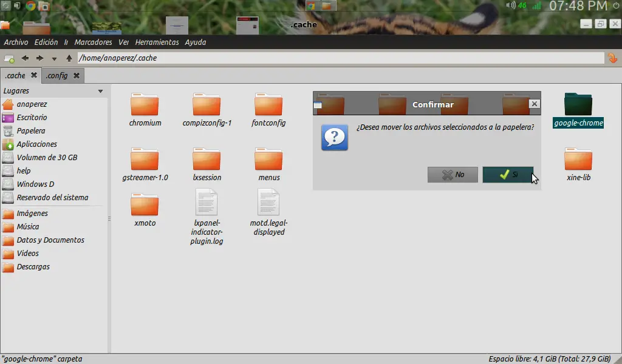Click the go-to-path arrow icon
Image resolution: width=622 pixels, height=364 pixels.
[x=612, y=58]
